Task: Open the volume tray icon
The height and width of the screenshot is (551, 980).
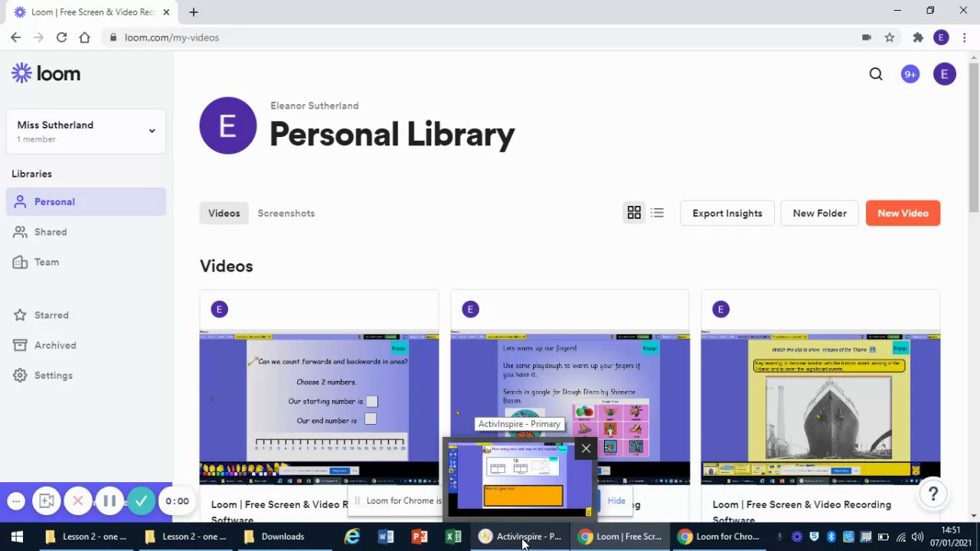Action: point(918,536)
